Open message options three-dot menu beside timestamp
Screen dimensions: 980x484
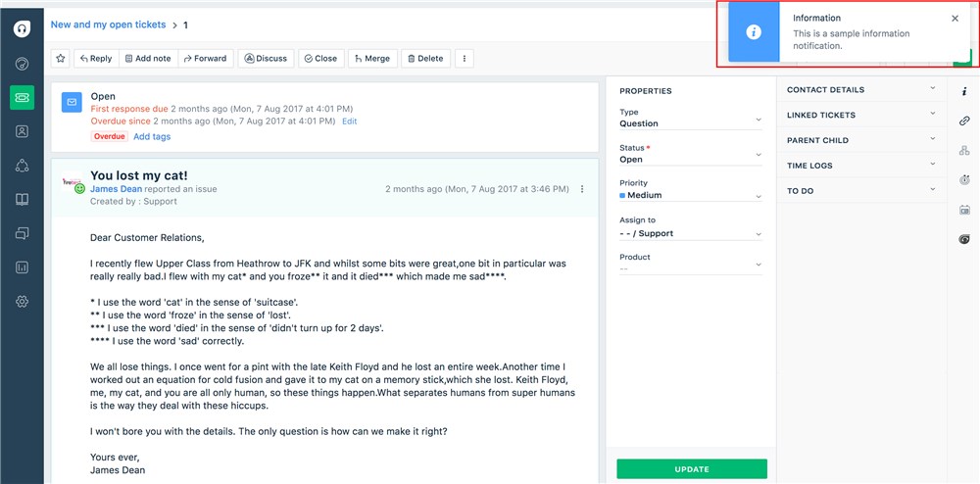pyautogui.click(x=582, y=189)
